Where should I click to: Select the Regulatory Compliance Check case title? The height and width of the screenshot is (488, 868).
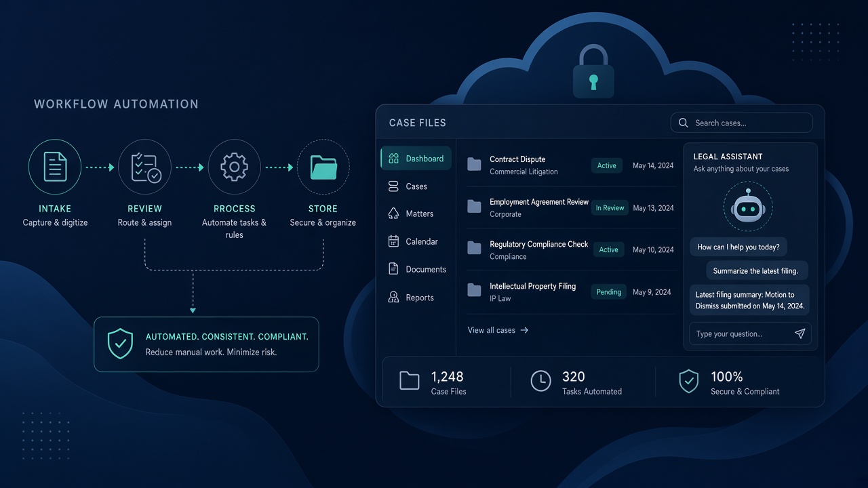[539, 244]
